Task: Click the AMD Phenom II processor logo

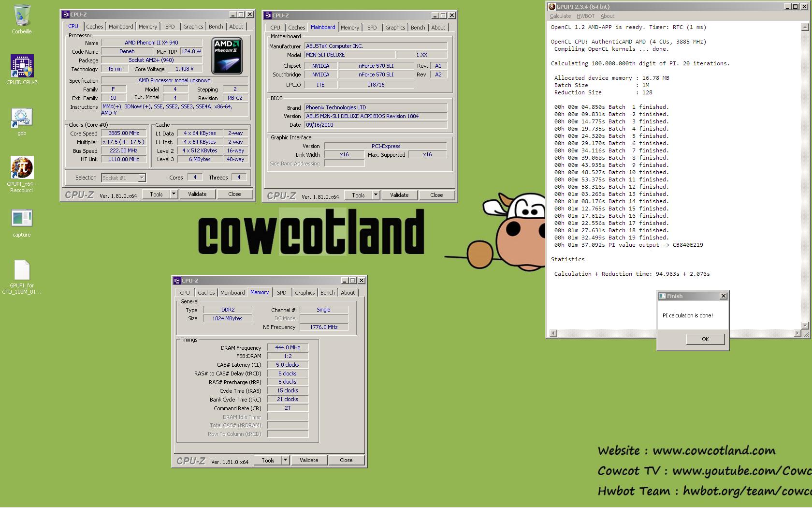Action: 227,56
